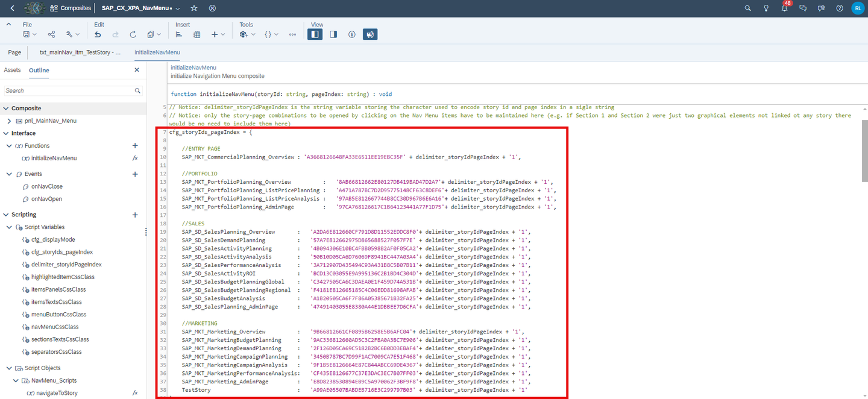Image resolution: width=868 pixels, height=399 pixels.
Task: Open the discussions chat icon in header
Action: [803, 8]
